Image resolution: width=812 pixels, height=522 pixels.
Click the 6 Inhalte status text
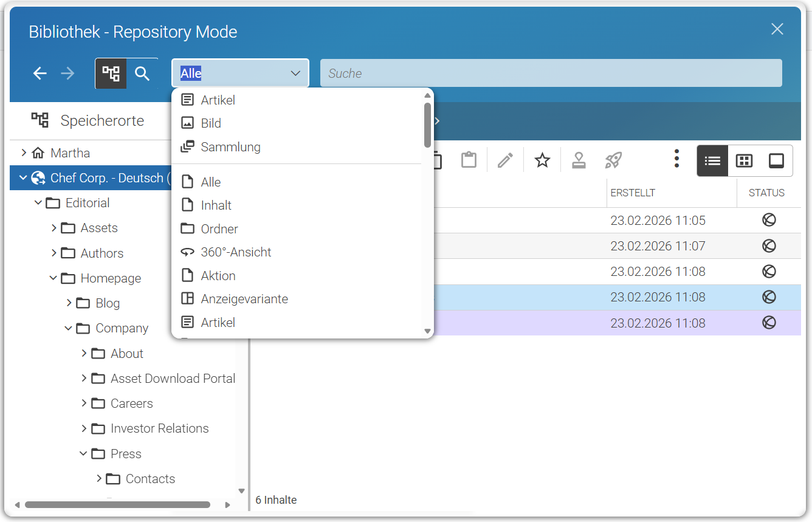point(276,500)
